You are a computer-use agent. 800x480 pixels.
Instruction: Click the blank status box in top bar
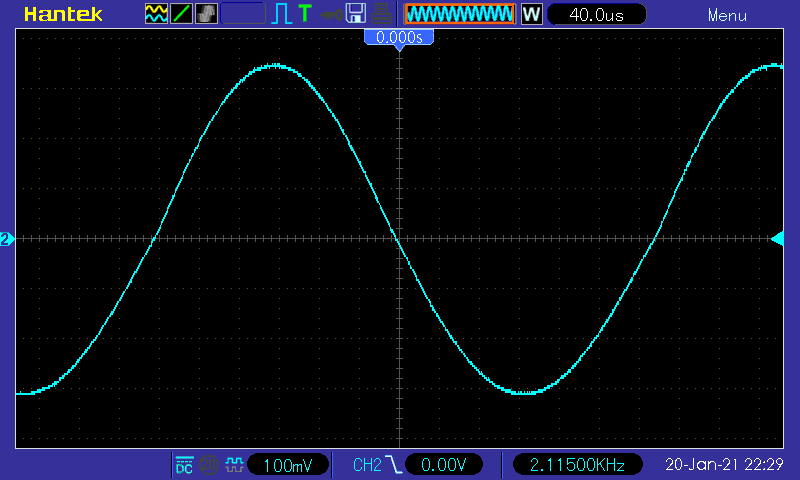tap(243, 14)
